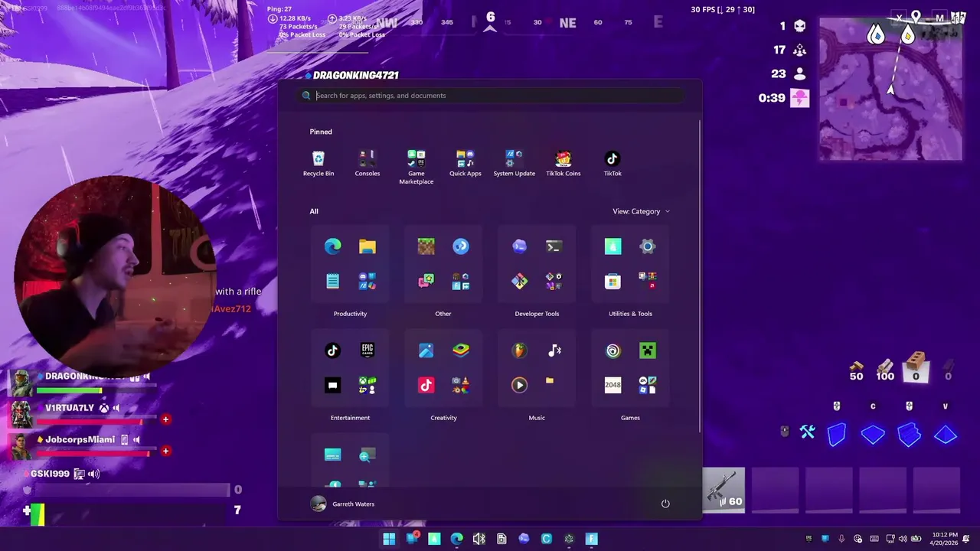Launch the 2048 game
The image size is (980, 551).
612,385
